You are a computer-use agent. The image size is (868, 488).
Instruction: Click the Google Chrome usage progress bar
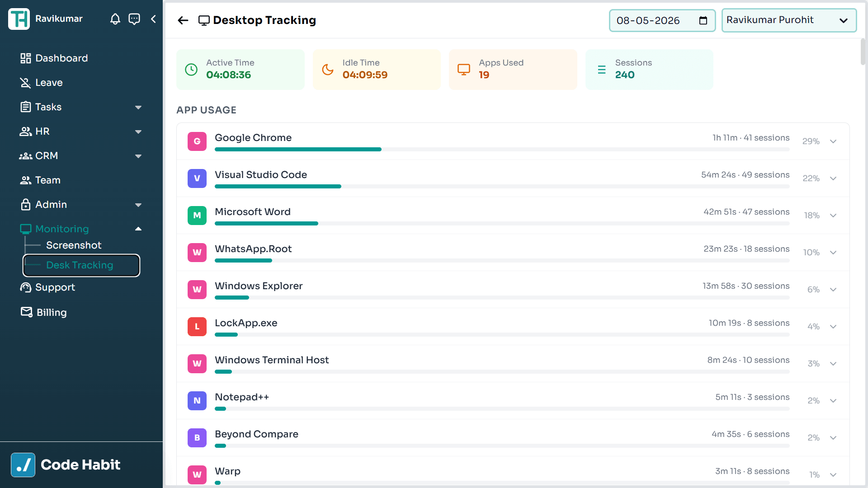502,150
